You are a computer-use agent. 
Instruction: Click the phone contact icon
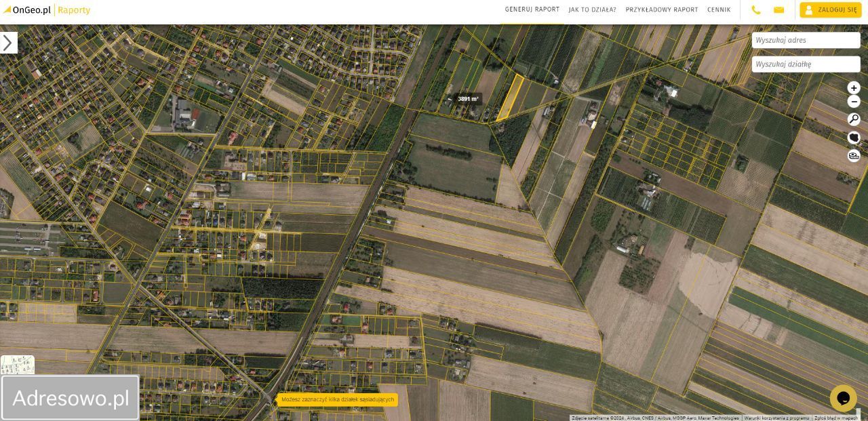point(756,10)
